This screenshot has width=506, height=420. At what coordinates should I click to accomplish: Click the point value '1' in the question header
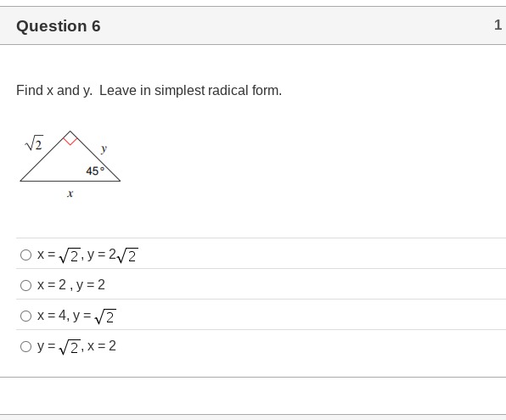pos(498,25)
